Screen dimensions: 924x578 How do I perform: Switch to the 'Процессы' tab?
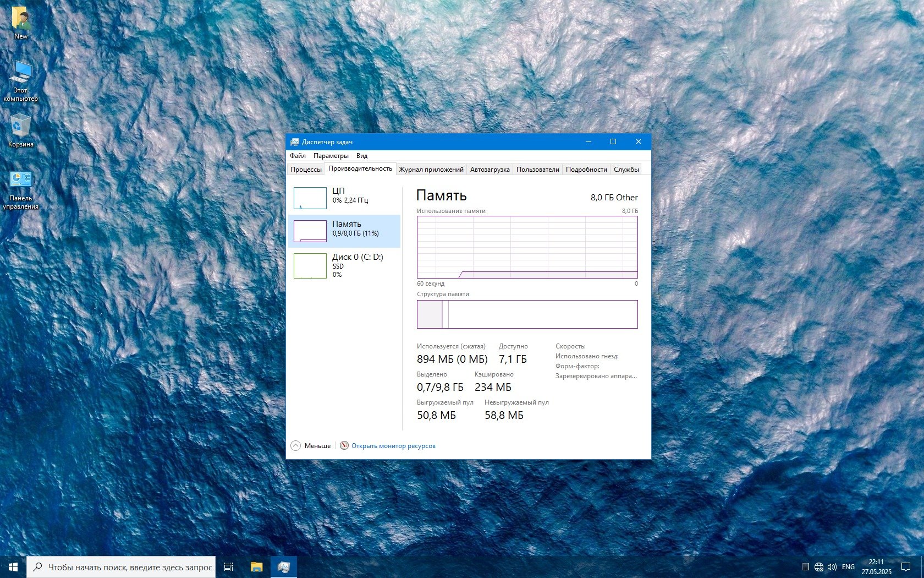click(306, 170)
